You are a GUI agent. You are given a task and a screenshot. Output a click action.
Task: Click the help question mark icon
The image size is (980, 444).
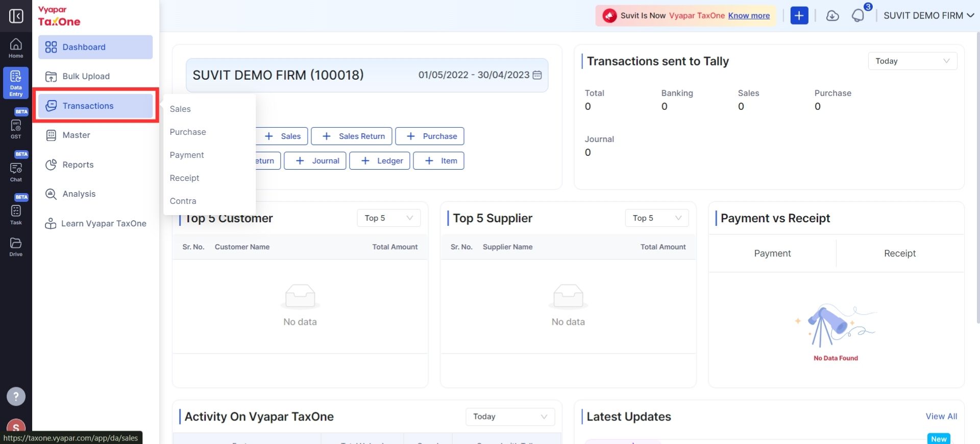[x=16, y=396]
